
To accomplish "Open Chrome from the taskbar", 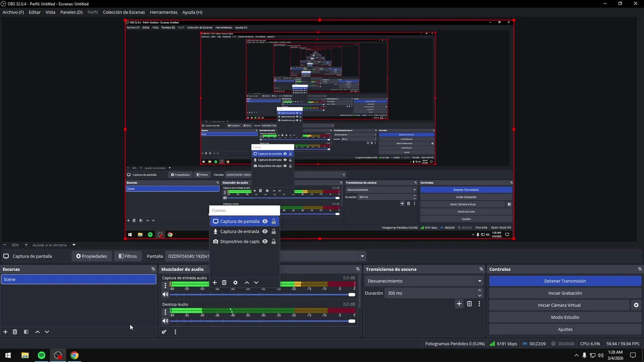I will [x=74, y=355].
